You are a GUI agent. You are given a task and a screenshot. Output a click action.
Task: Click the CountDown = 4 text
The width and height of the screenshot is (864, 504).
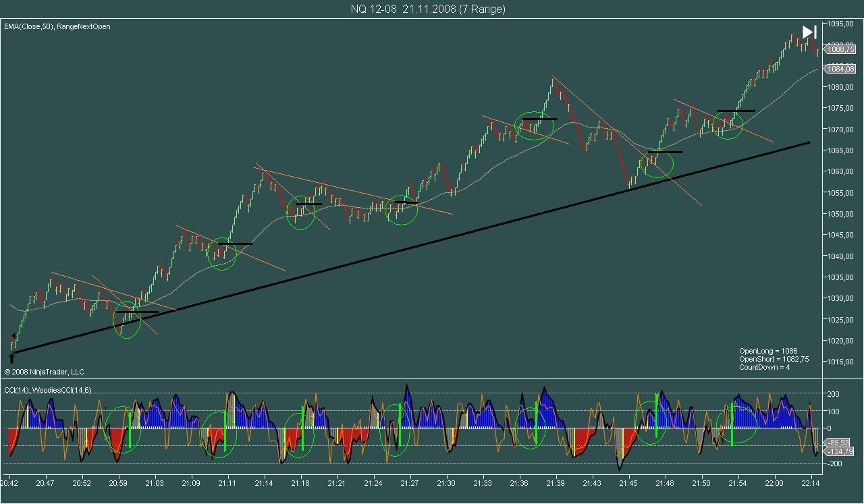(765, 367)
